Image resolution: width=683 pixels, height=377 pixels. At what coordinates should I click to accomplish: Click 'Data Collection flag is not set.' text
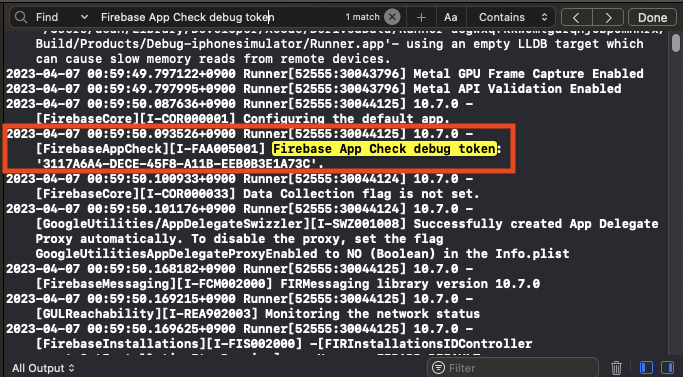(362, 194)
